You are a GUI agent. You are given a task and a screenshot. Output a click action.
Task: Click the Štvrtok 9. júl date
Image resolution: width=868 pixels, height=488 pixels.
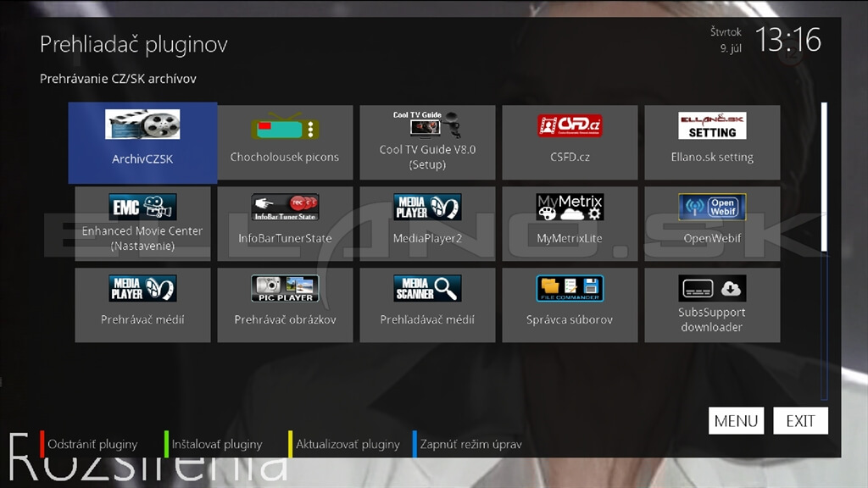pos(726,40)
